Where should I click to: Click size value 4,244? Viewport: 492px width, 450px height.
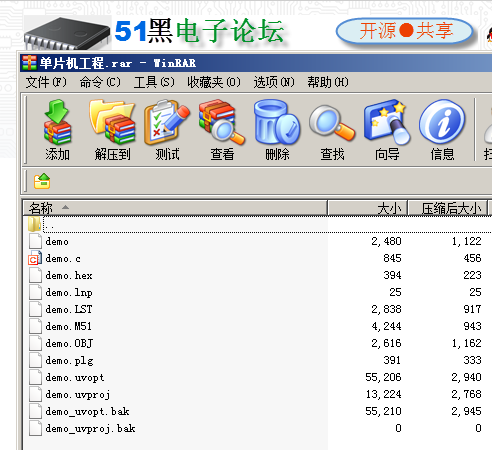click(386, 326)
